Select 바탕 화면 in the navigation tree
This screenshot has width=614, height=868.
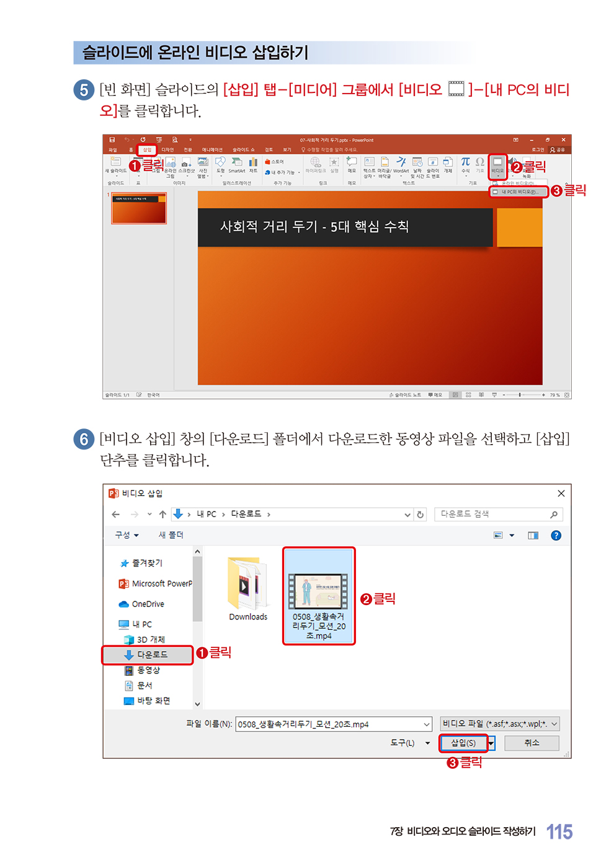pos(147,701)
